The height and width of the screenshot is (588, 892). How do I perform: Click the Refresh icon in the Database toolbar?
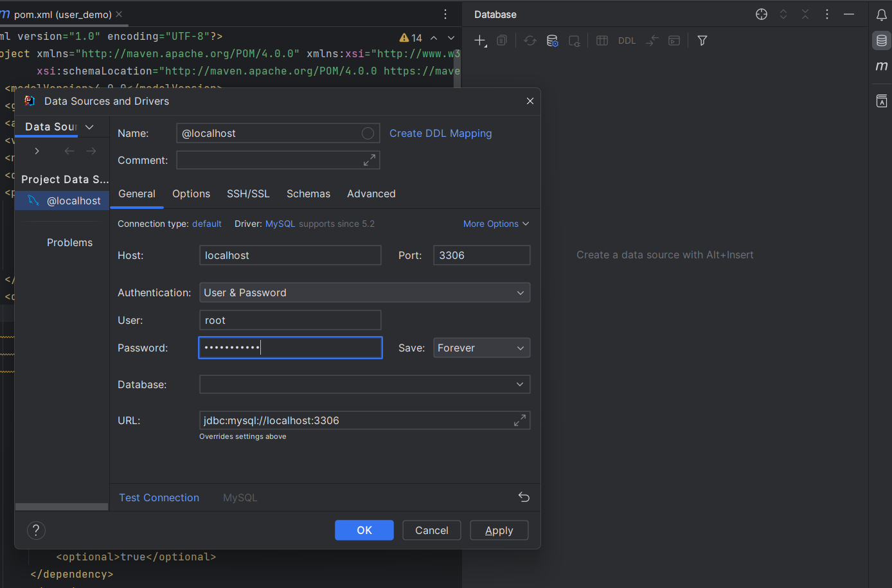click(x=530, y=40)
